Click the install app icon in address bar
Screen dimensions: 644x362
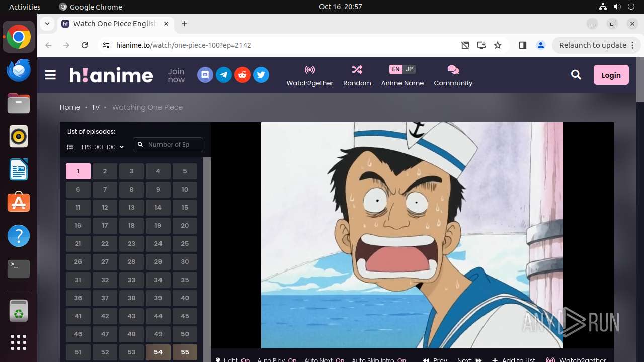tap(481, 45)
